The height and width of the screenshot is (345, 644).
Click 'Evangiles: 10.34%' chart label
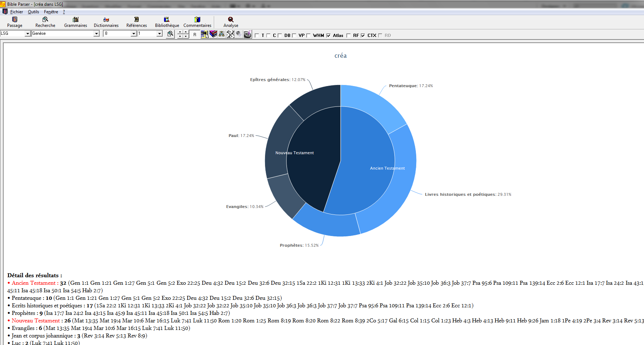(x=245, y=207)
